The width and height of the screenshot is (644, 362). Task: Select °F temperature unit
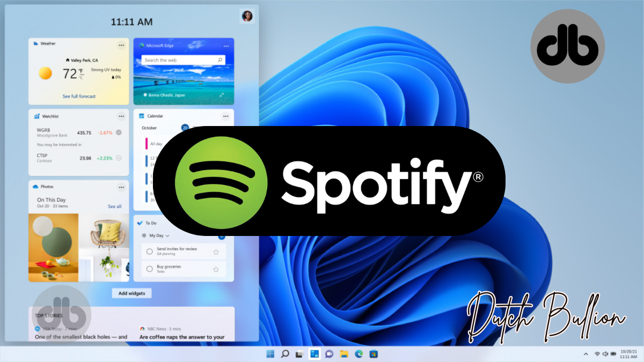[x=81, y=71]
